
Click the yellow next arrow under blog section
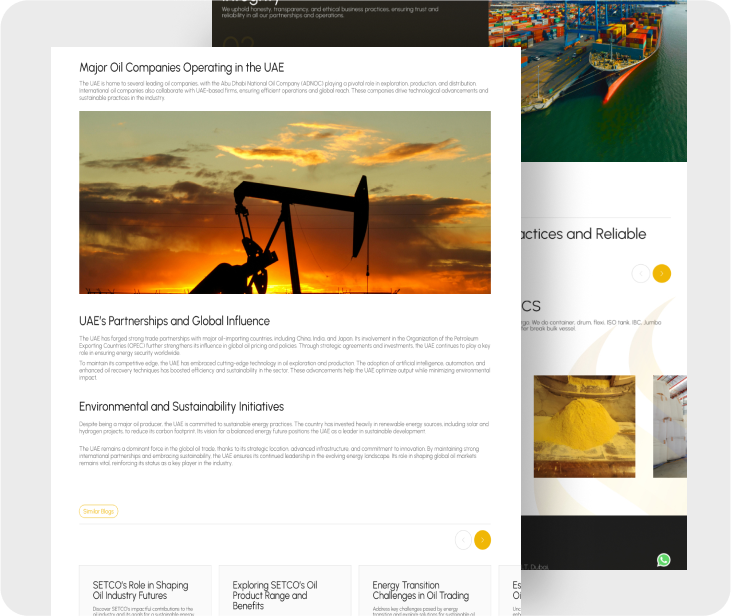click(482, 540)
